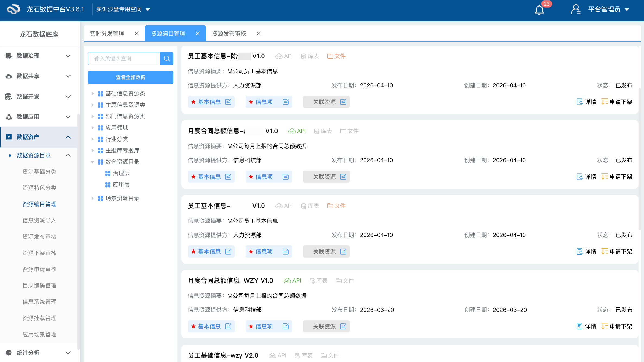Viewport: 644px width, 362px height.
Task: Click the 查看全部数据 button
Action: (x=130, y=77)
